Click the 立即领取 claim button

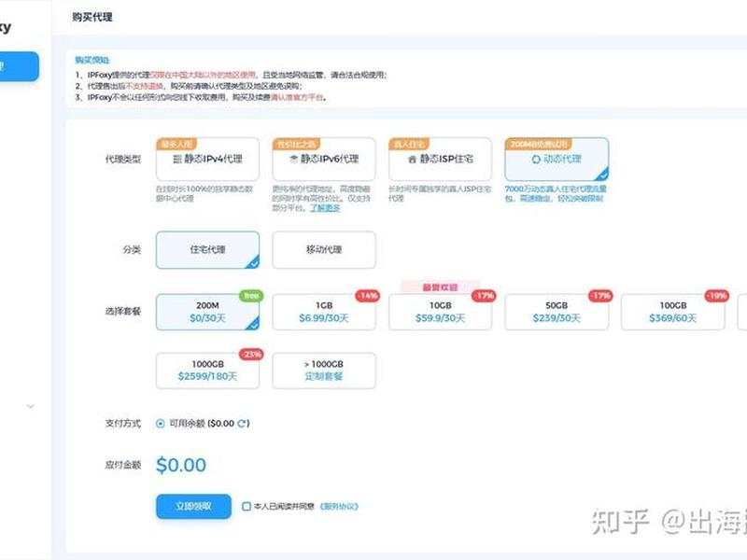pyautogui.click(x=193, y=506)
